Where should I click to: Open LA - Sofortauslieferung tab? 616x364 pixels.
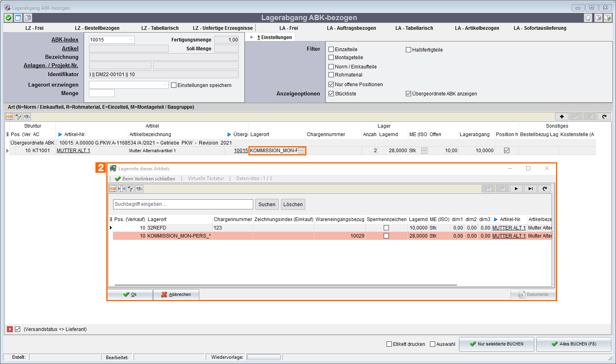(540, 28)
